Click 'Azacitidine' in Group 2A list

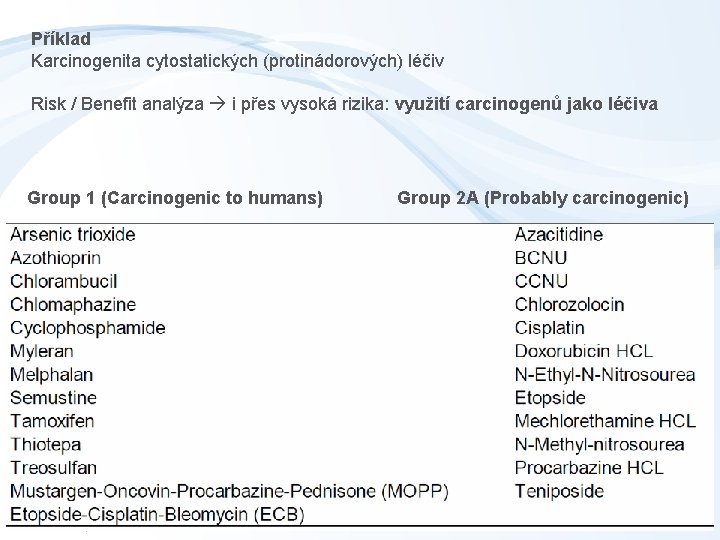click(x=559, y=234)
